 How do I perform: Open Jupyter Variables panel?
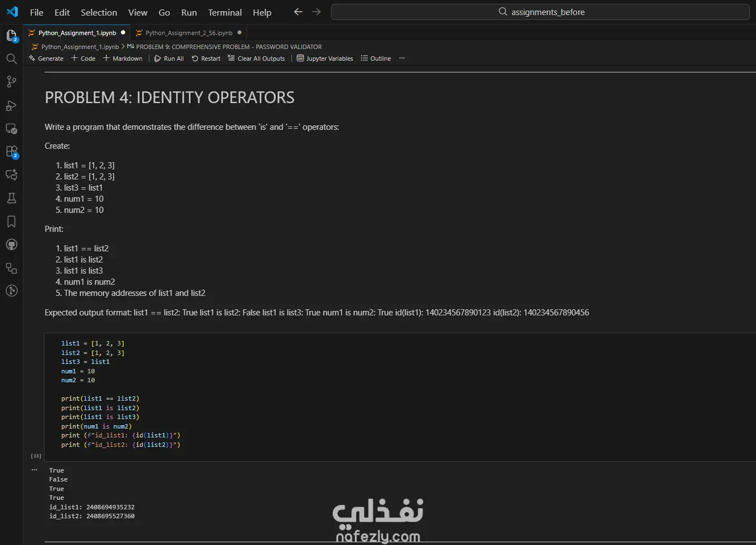[325, 59]
